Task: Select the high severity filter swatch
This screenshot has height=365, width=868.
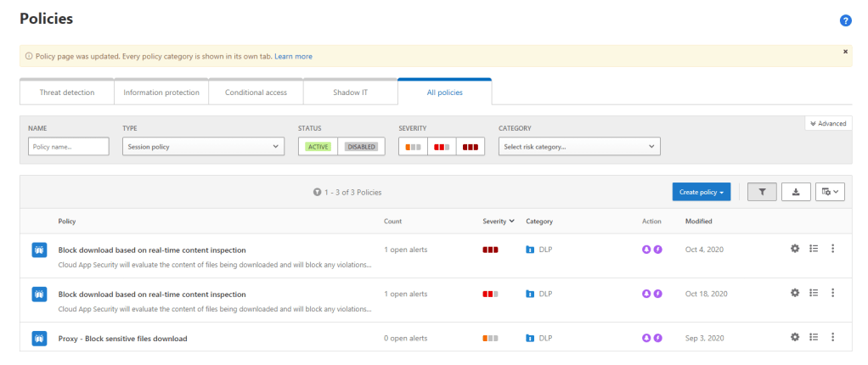Action: [470, 147]
